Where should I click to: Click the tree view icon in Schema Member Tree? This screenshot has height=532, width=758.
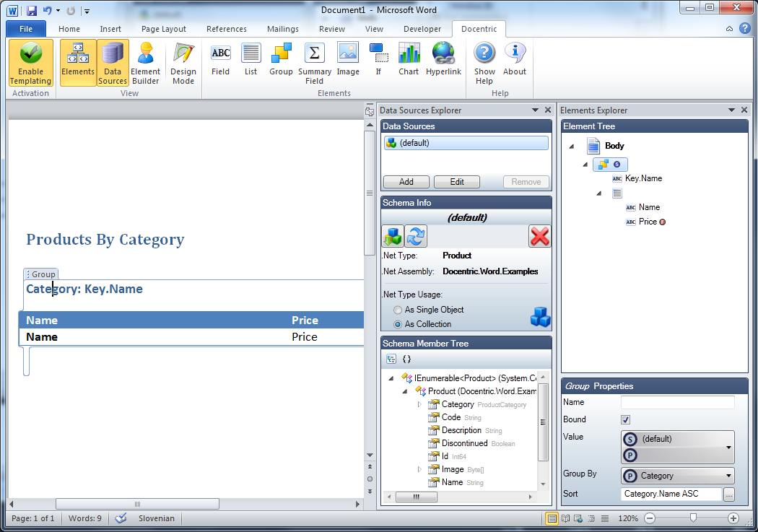tap(391, 359)
